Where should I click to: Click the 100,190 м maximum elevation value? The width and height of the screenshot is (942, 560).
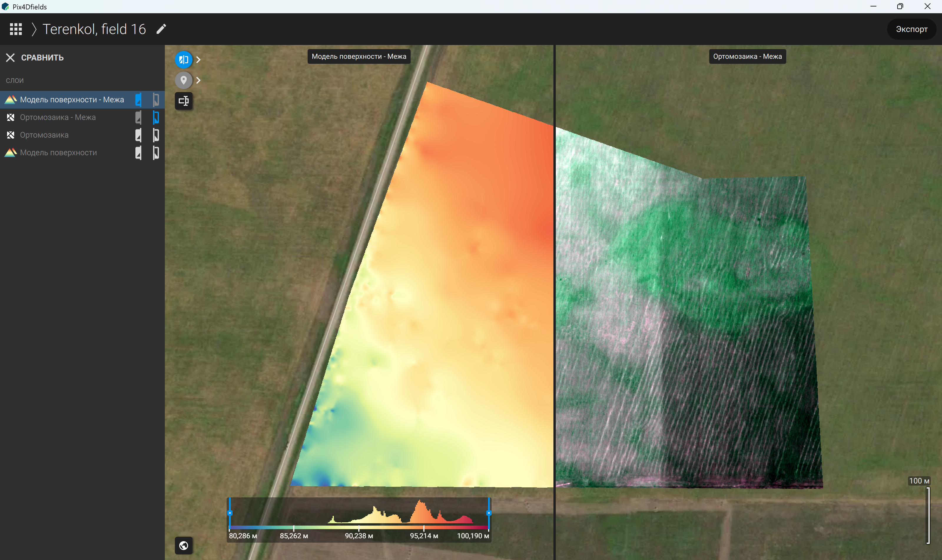[x=473, y=536]
